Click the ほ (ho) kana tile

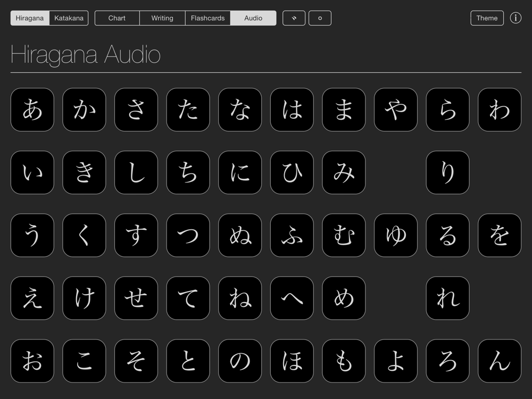tap(292, 361)
